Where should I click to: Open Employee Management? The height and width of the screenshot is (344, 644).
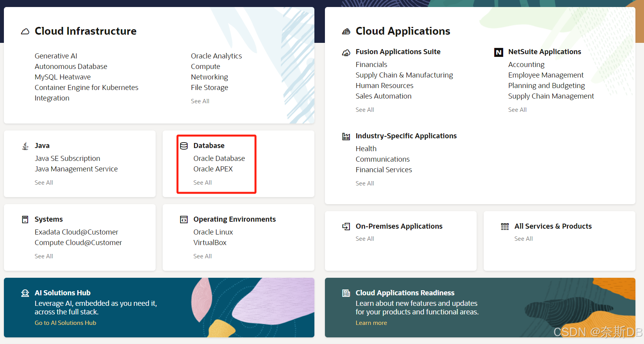click(x=546, y=75)
